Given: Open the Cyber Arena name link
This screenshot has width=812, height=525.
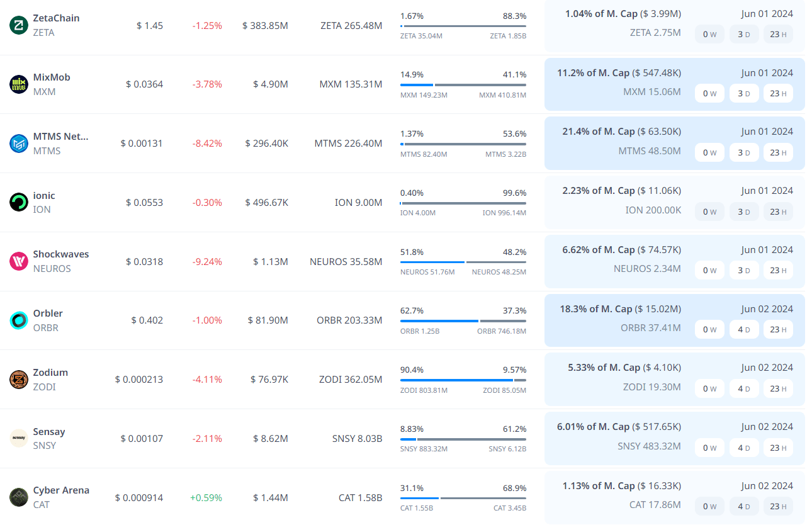Looking at the screenshot, I should click(x=61, y=490).
